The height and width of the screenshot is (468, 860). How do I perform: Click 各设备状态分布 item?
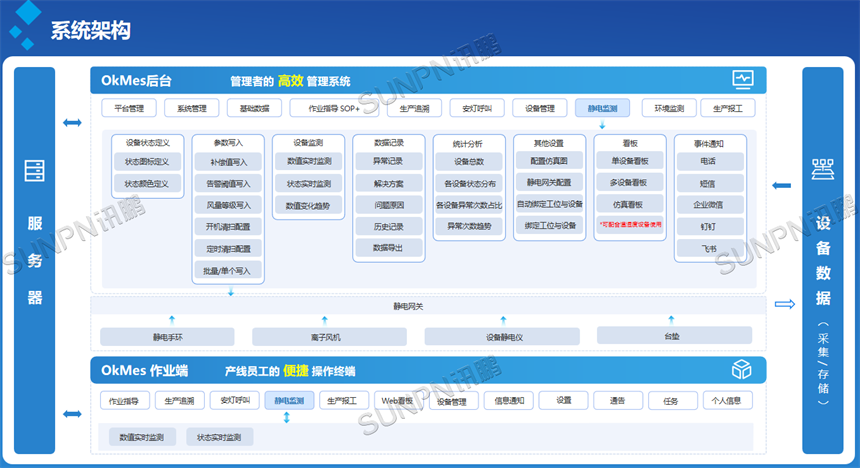(469, 183)
